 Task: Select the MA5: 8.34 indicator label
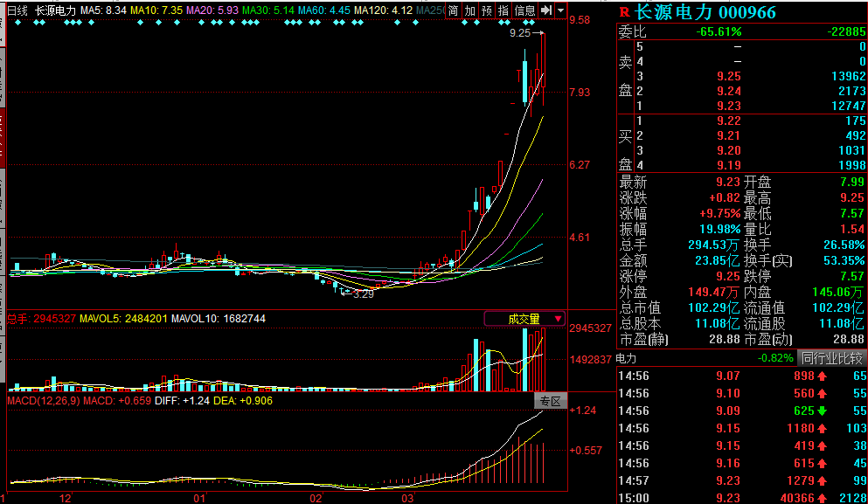pyautogui.click(x=103, y=10)
